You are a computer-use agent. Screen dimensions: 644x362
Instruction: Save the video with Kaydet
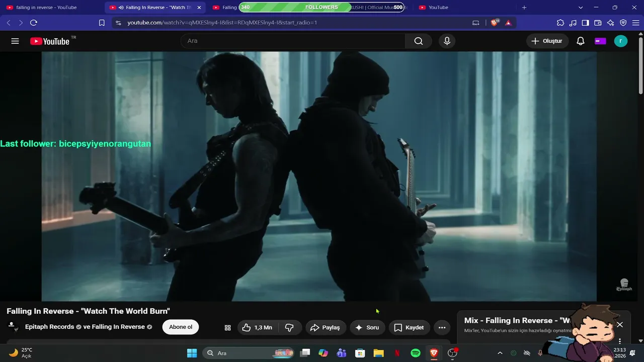(x=409, y=328)
